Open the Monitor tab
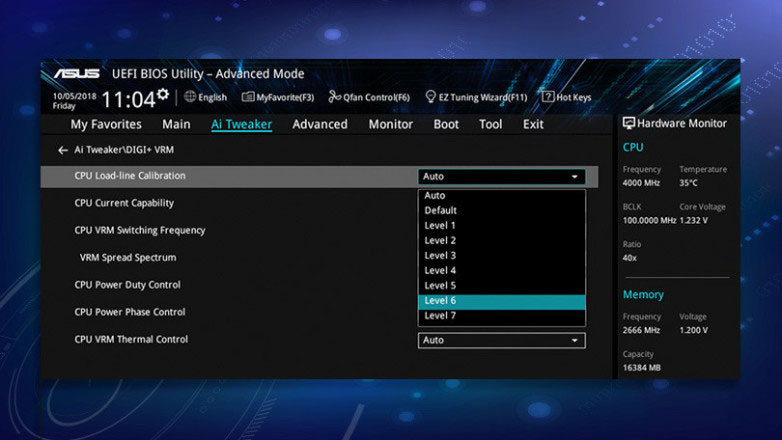The image size is (782, 440). coord(390,125)
